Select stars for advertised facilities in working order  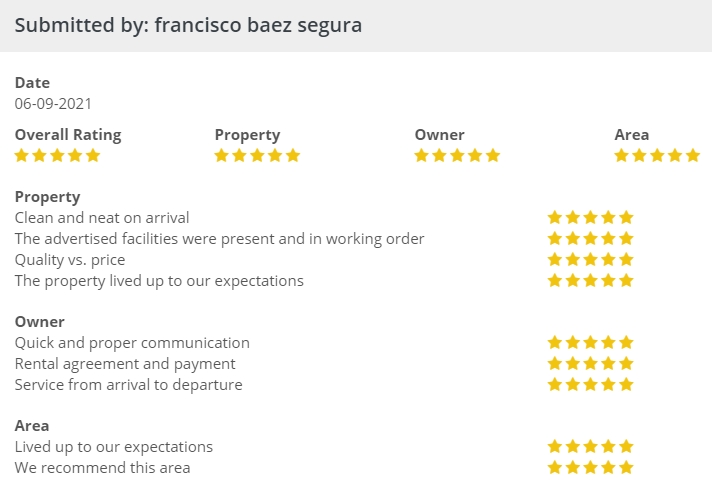click(590, 238)
